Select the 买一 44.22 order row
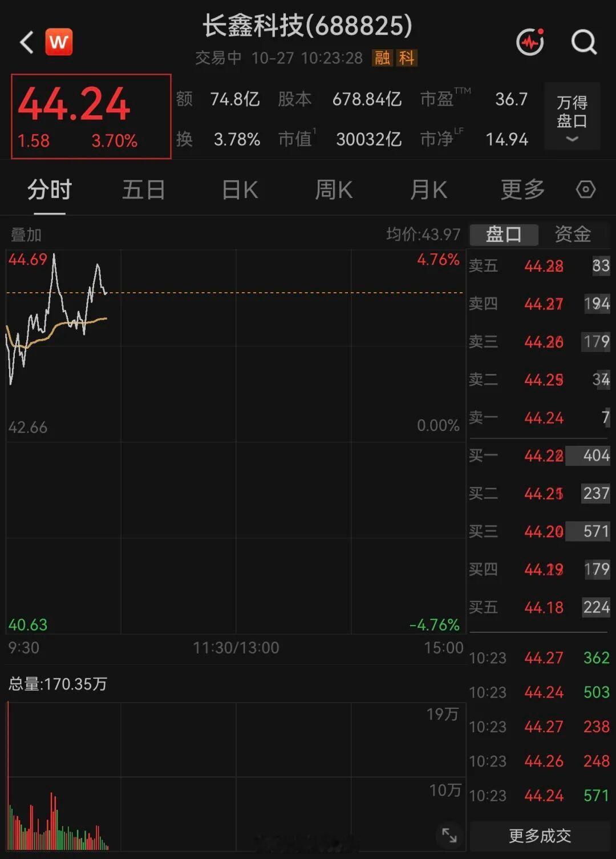 (540, 455)
